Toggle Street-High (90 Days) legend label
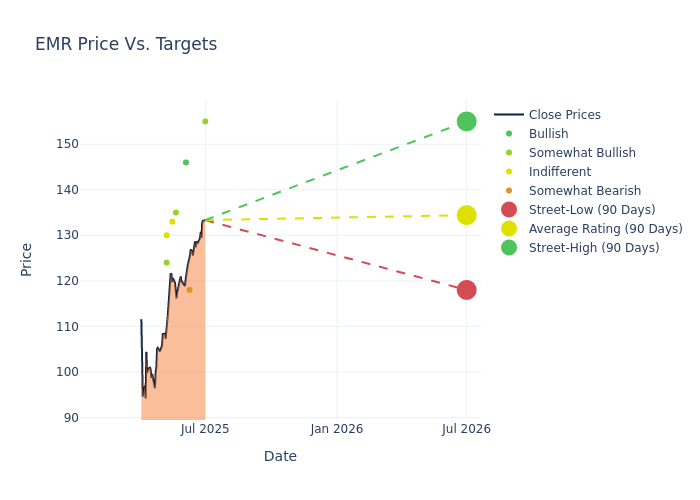Screen dimensions: 700x500 [593, 248]
